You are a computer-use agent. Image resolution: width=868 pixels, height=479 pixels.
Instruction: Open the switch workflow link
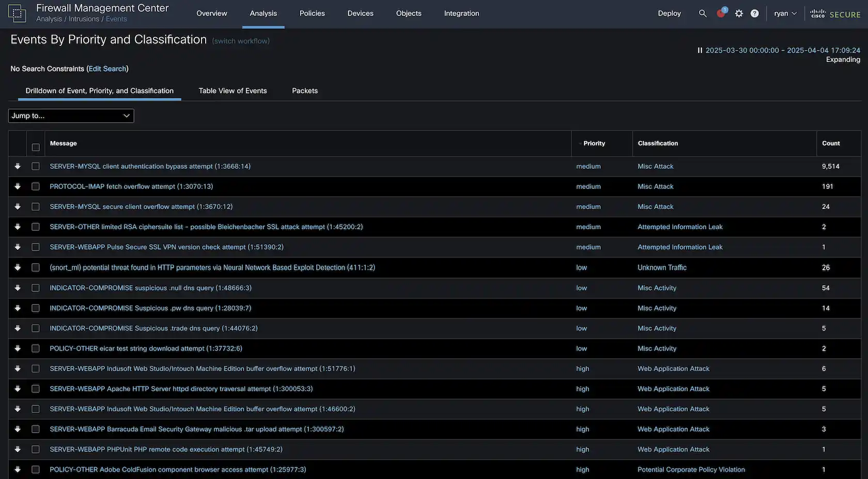point(240,40)
